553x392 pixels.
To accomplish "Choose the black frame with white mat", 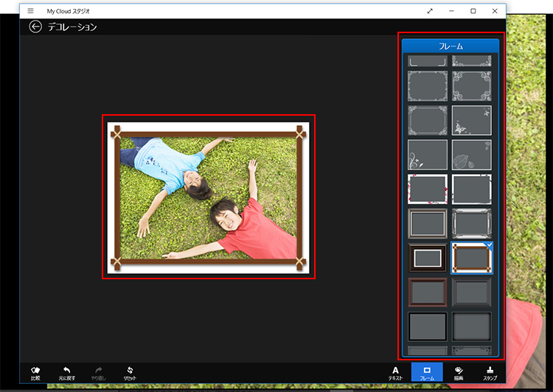I will pyautogui.click(x=428, y=257).
